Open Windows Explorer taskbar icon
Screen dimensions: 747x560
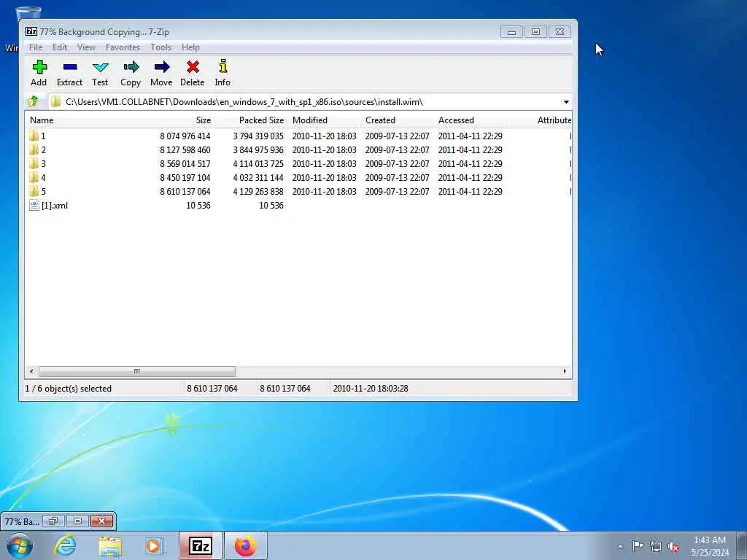tap(111, 545)
